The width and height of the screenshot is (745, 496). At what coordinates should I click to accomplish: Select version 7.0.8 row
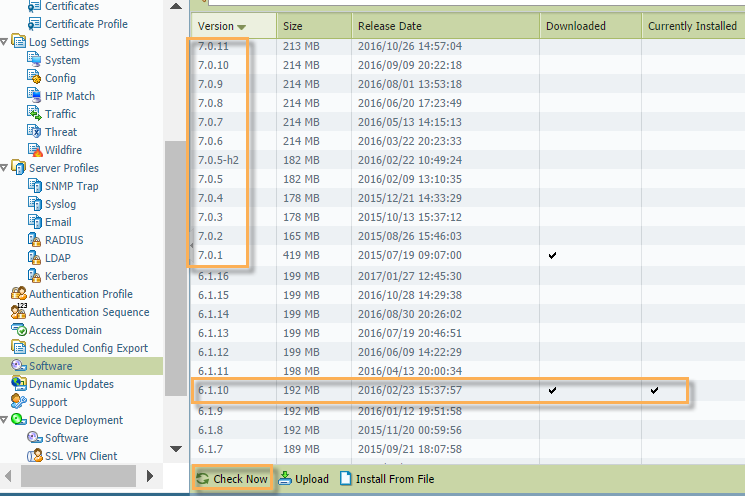click(468, 103)
